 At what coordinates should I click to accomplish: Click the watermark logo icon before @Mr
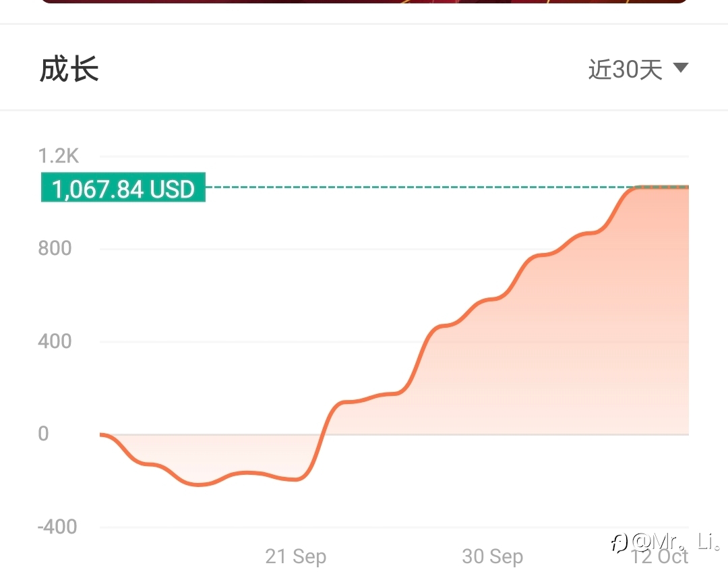tap(619, 542)
